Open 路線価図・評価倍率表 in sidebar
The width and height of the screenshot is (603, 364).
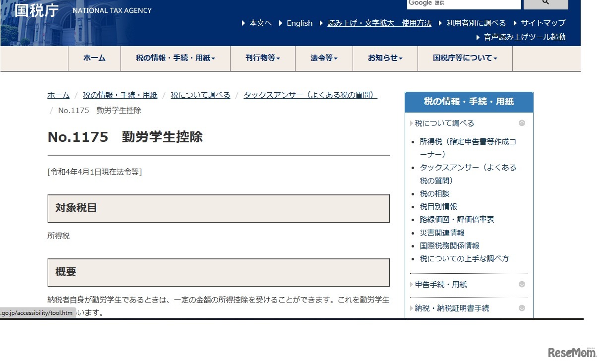[457, 219]
